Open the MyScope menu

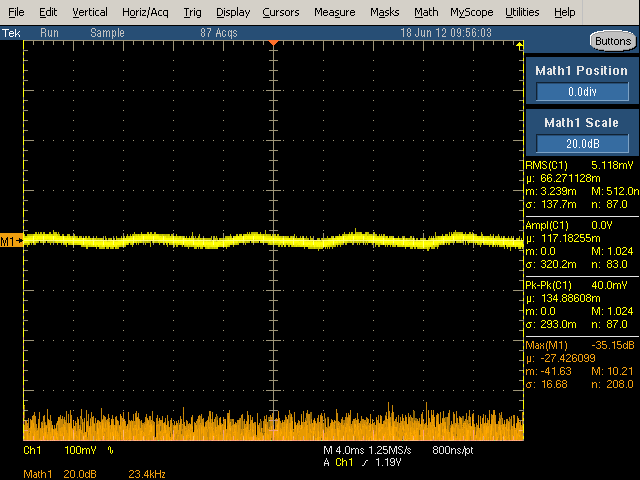[x=471, y=12]
